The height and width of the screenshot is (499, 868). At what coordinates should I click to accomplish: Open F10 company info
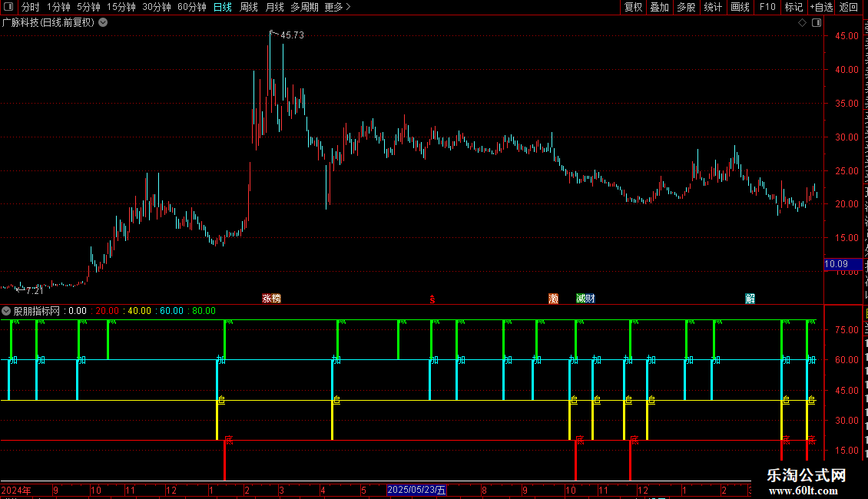pyautogui.click(x=767, y=7)
